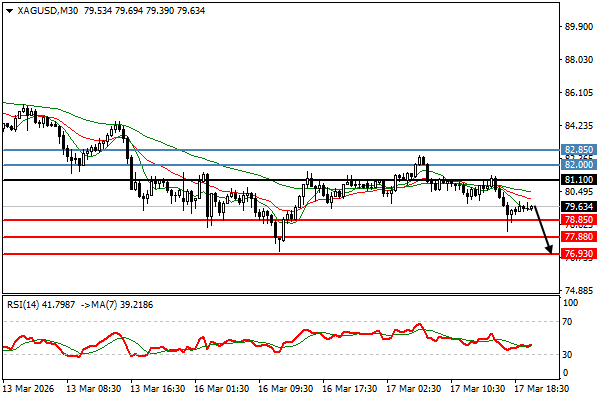Click the 82.850 blue price label
Image resolution: width=600 pixels, height=400 pixels.
click(x=579, y=149)
